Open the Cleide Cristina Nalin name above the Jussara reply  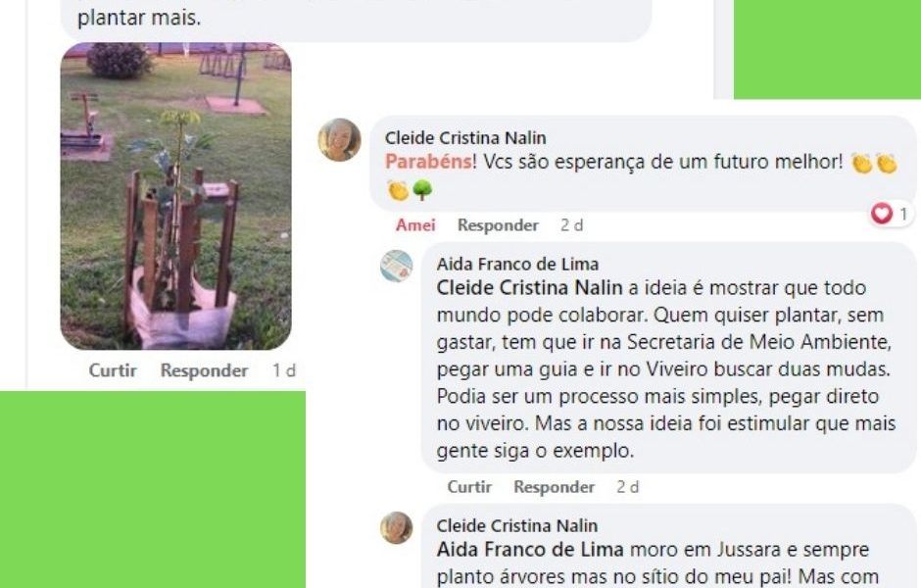pos(517,525)
